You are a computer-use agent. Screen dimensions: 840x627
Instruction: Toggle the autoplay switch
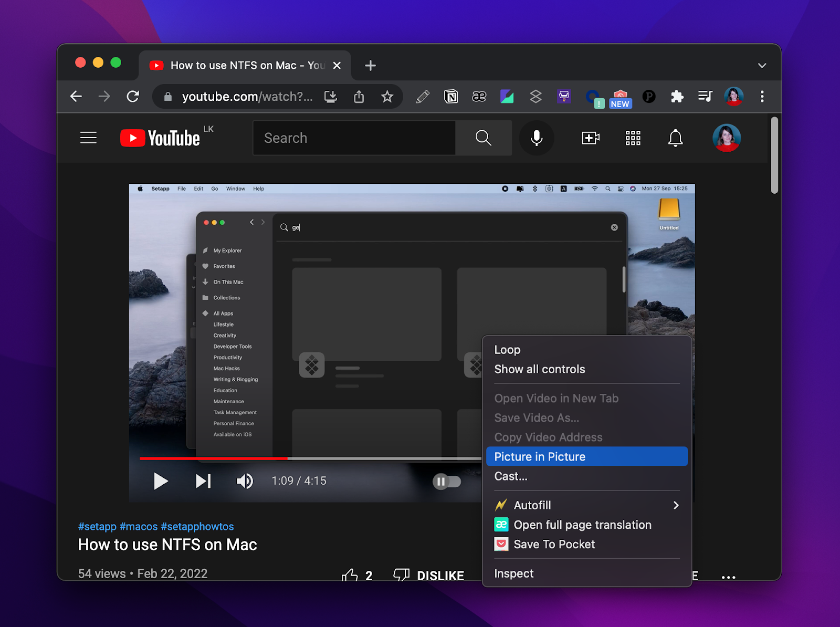(447, 481)
